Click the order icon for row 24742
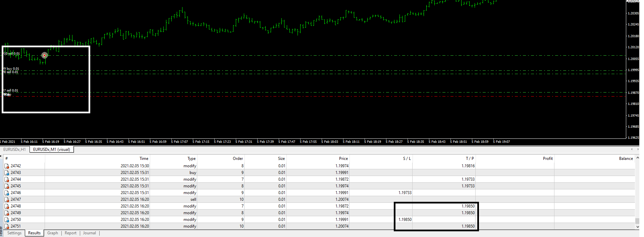The image size is (644, 237). (6, 166)
